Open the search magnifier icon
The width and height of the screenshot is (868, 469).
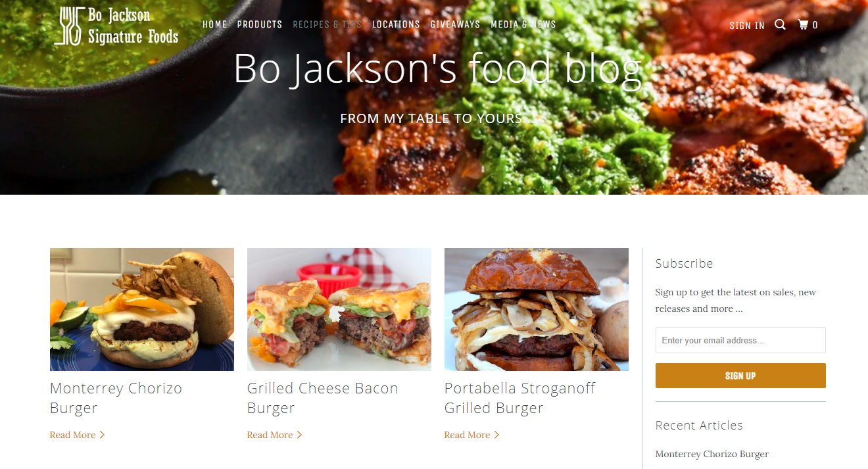point(780,25)
